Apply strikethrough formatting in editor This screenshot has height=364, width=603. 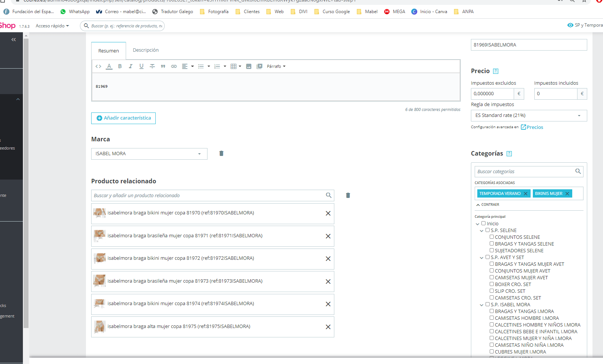coord(152,66)
